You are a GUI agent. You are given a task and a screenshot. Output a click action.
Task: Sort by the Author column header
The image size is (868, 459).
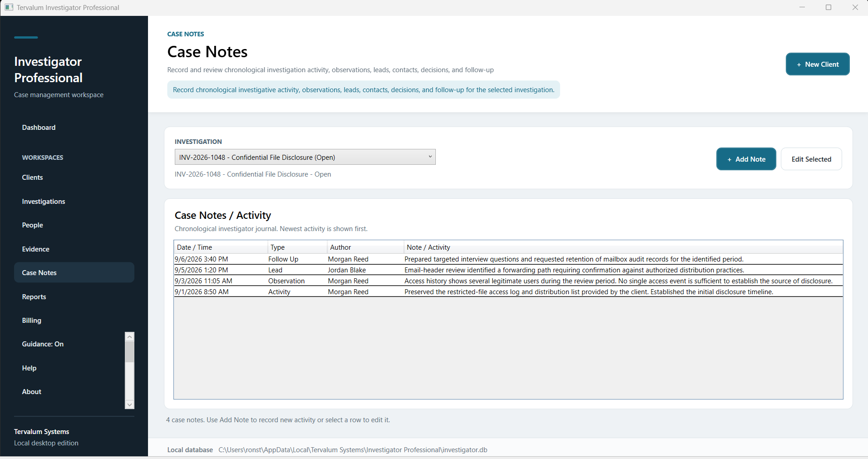pyautogui.click(x=365, y=247)
